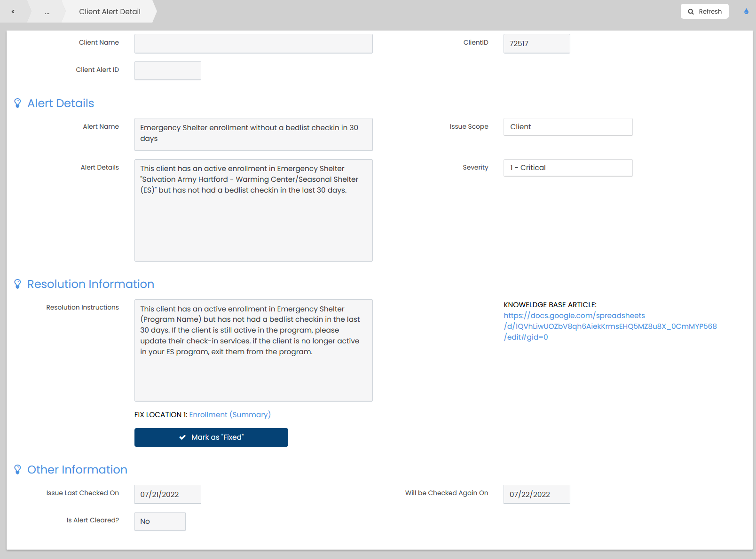Open the Severity field showing 1 - Critical
The width and height of the screenshot is (756, 559).
point(567,168)
